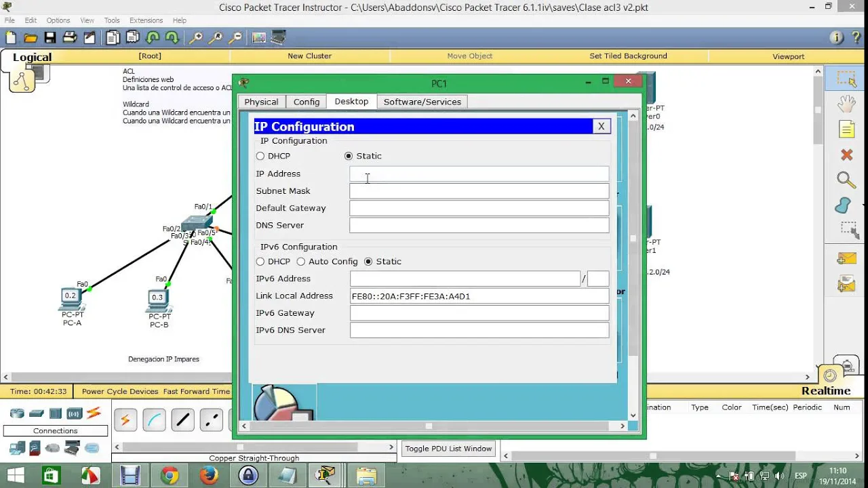Viewport: 868px width, 488px height.
Task: Click the Viewport button
Action: (x=788, y=56)
